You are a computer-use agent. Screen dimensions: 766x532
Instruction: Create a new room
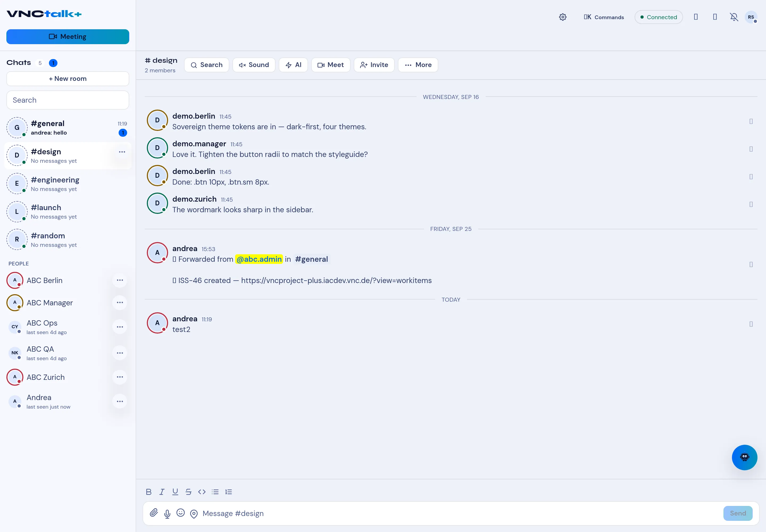(x=68, y=79)
